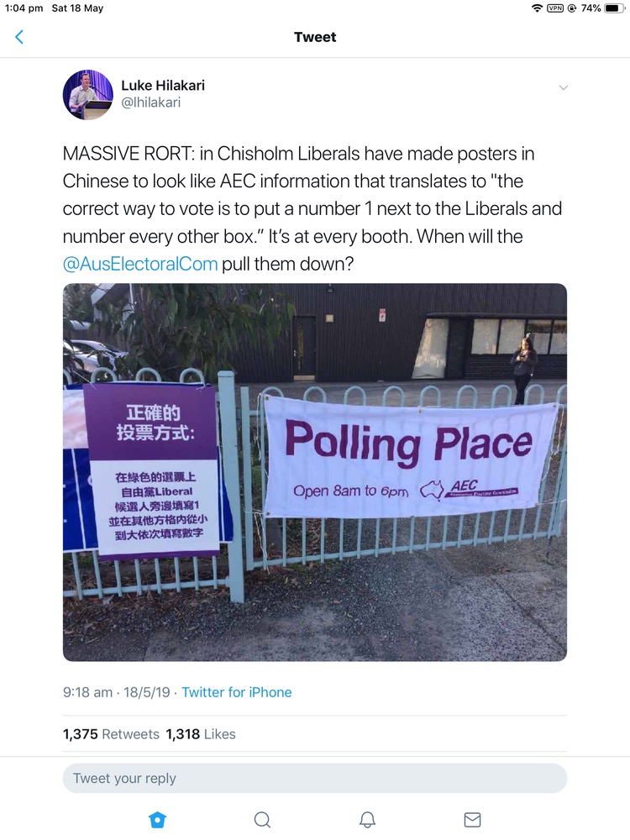630x840 pixels.
Task: Tap the Twitter for iPhone link
Action: tap(237, 692)
